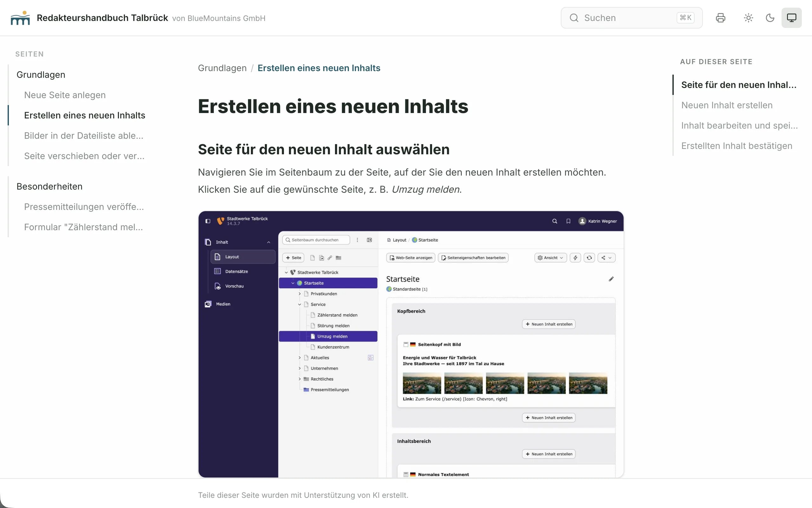Open Redakteurshandbuch Talbrück home link
The height and width of the screenshot is (508, 812).
[102, 18]
